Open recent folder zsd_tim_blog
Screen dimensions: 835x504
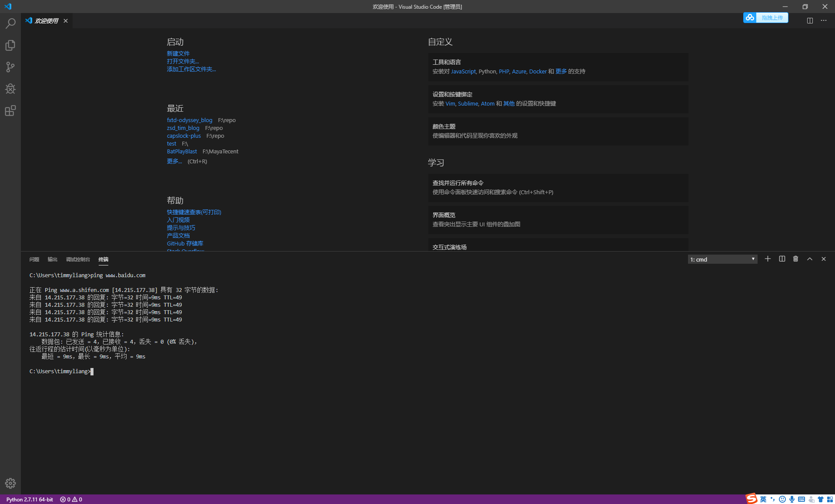click(183, 128)
